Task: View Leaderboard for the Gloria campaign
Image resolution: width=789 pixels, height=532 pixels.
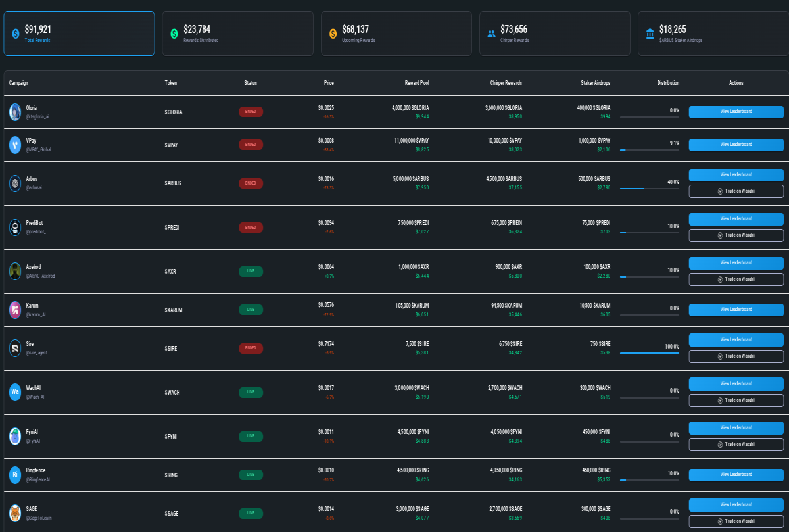Action: point(736,112)
